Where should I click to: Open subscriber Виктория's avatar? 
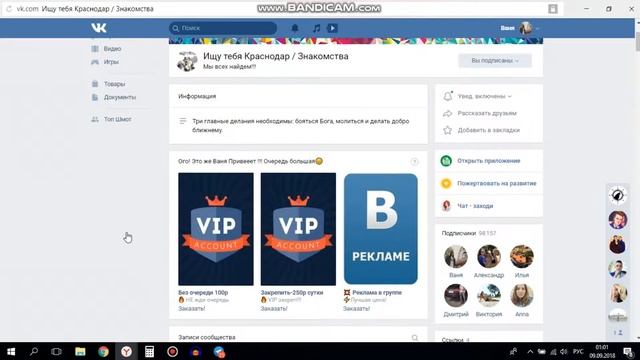click(489, 296)
